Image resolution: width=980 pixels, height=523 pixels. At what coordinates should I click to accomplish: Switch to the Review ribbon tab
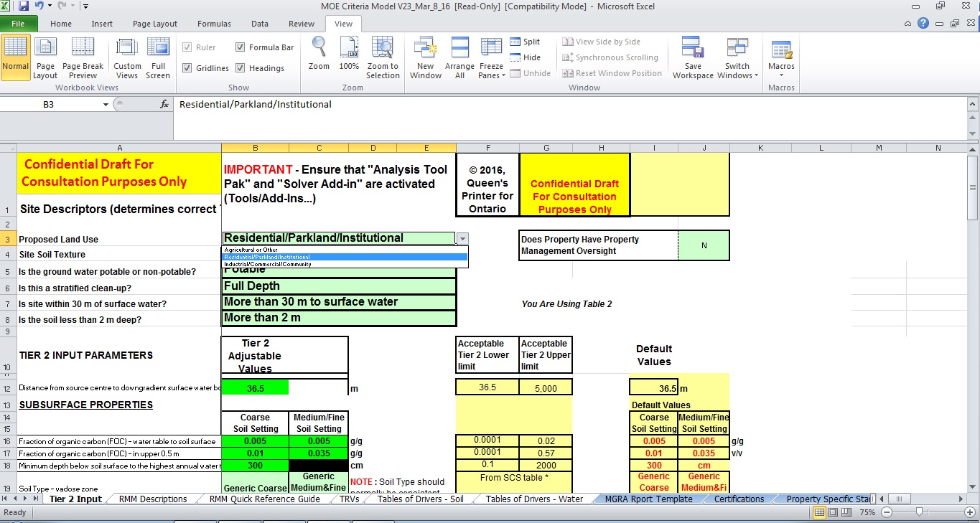pyautogui.click(x=302, y=24)
